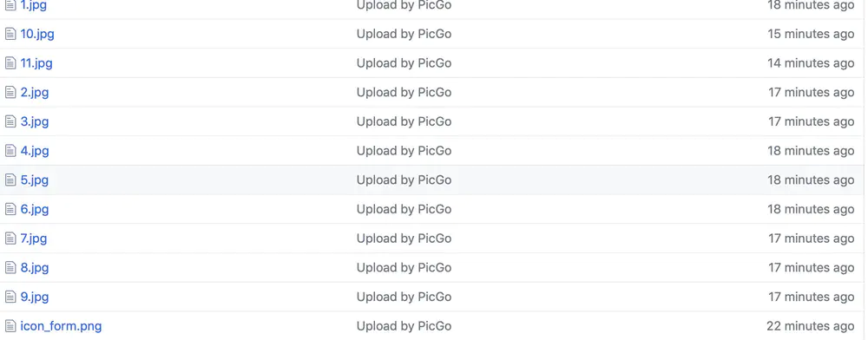The image size is (868, 340).
Task: Open the 7.jpg file link
Action: coord(34,239)
